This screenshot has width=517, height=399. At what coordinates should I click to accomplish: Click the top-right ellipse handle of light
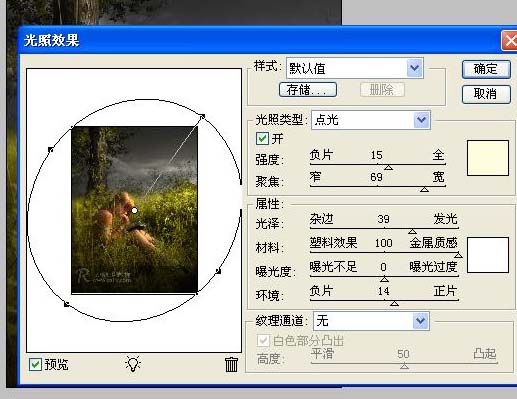click(202, 116)
